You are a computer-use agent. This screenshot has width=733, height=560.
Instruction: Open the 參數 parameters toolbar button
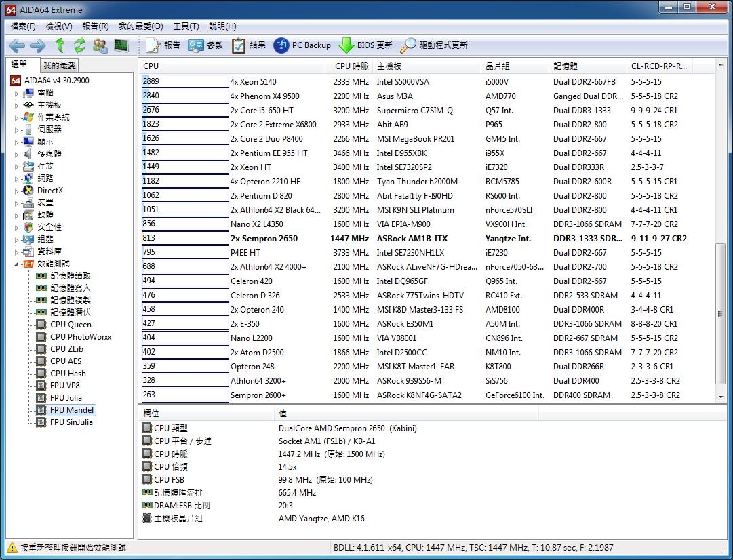[x=205, y=45]
